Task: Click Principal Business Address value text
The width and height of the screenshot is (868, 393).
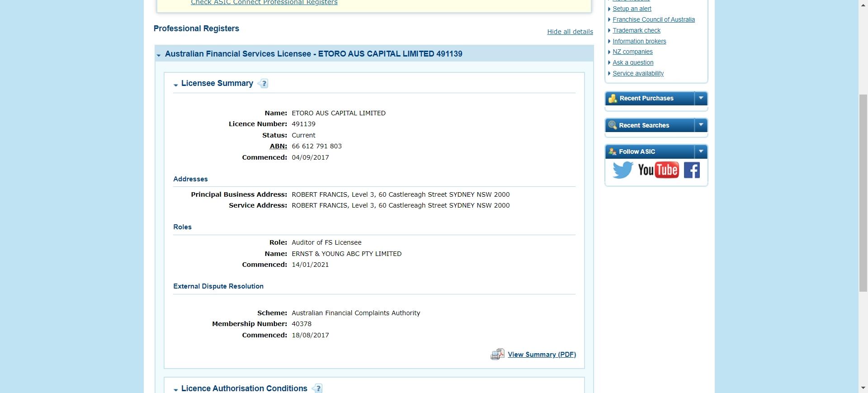Action: coord(401,194)
